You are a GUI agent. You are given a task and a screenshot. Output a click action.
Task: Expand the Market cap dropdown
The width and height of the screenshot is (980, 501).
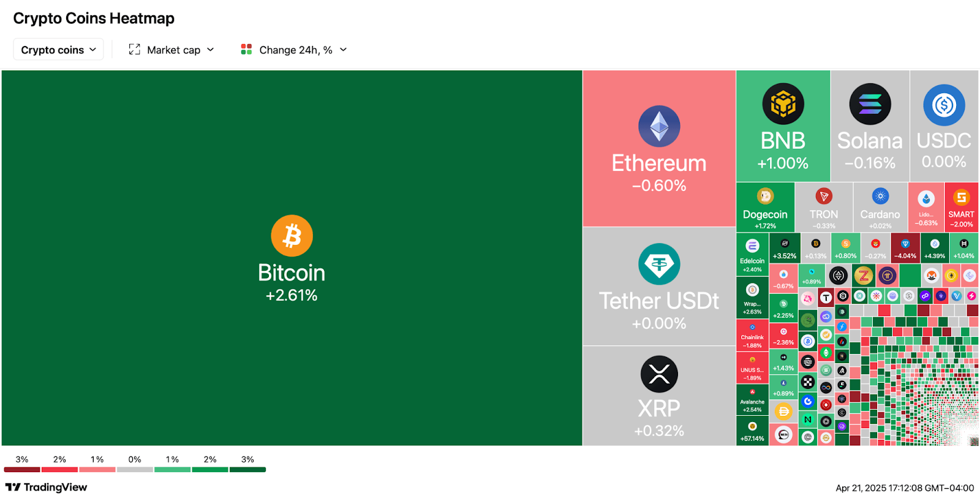point(172,50)
